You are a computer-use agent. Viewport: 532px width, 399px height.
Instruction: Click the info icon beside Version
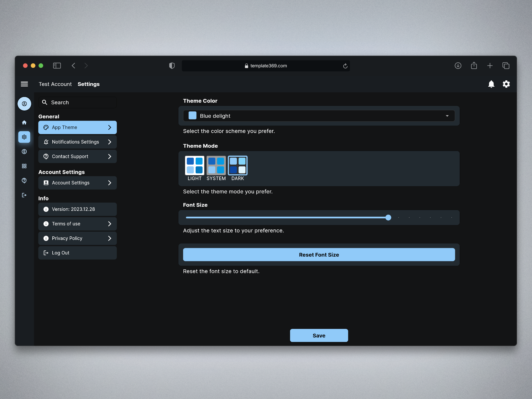point(46,209)
